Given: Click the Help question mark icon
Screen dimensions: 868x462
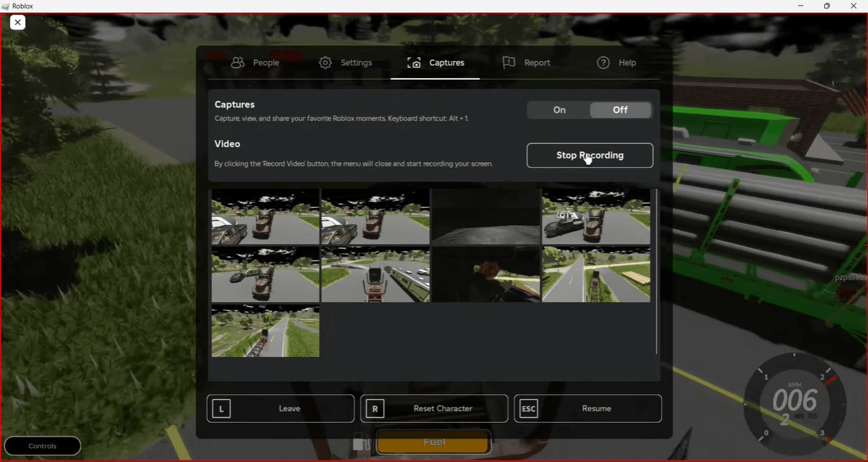Looking at the screenshot, I should 603,62.
